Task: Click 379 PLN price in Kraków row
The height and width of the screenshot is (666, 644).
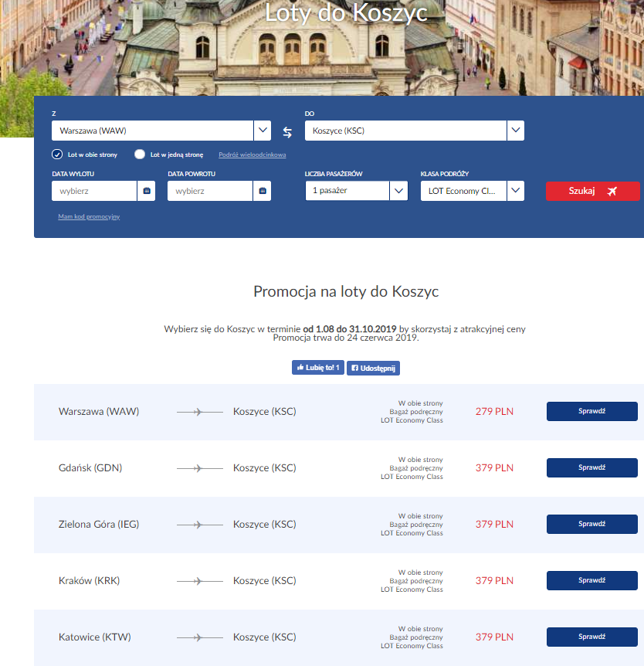Action: [x=494, y=581]
